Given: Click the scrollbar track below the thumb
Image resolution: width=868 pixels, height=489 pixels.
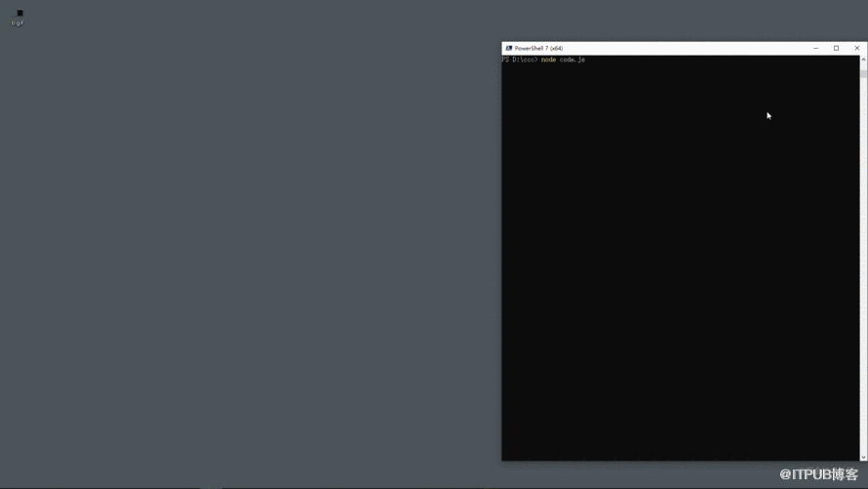Looking at the screenshot, I should click(863, 265).
